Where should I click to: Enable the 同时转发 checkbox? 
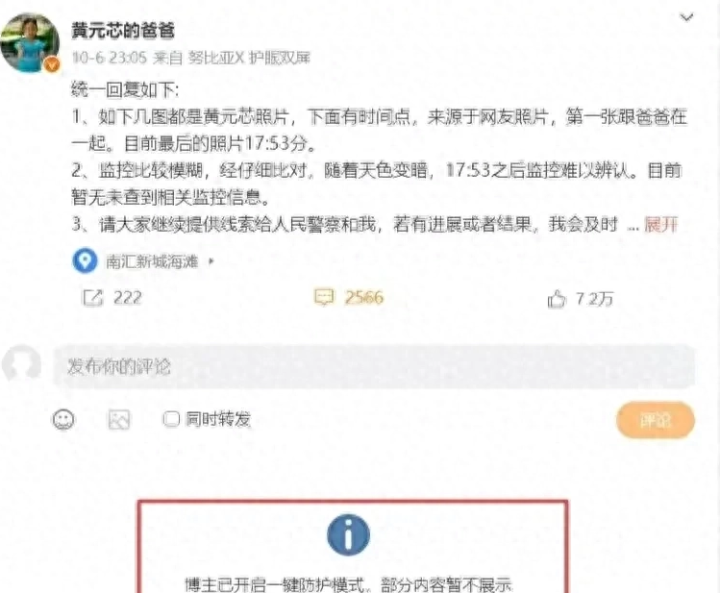point(171,419)
